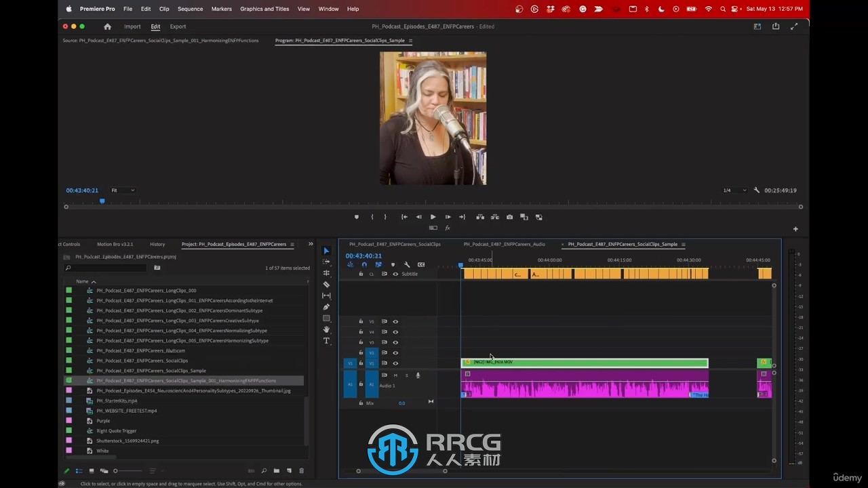868x488 pixels.
Task: Switch to PH_Podcast_E487_ENFPCareers_Audio timeline tab
Action: point(504,244)
